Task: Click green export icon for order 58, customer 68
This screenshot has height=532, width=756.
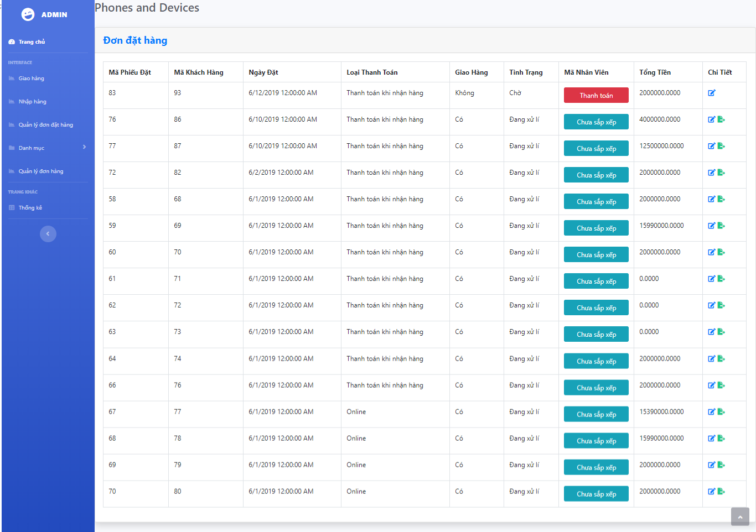Action: pos(721,199)
